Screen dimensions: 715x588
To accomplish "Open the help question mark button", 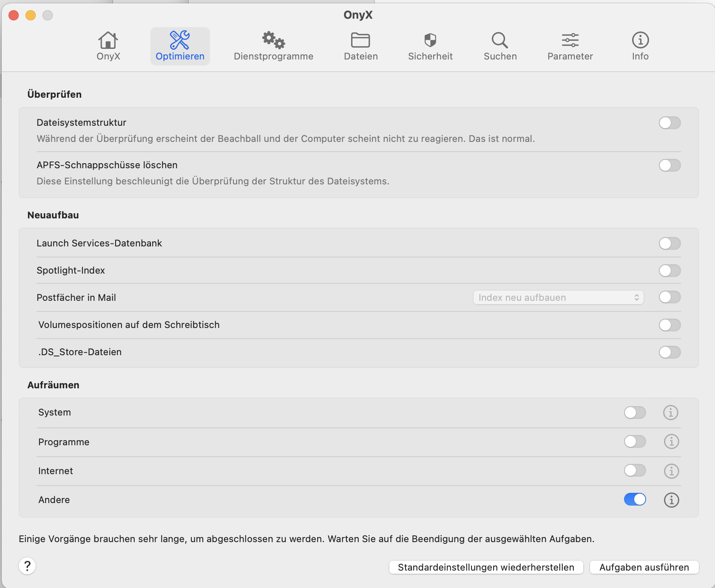I will click(27, 566).
